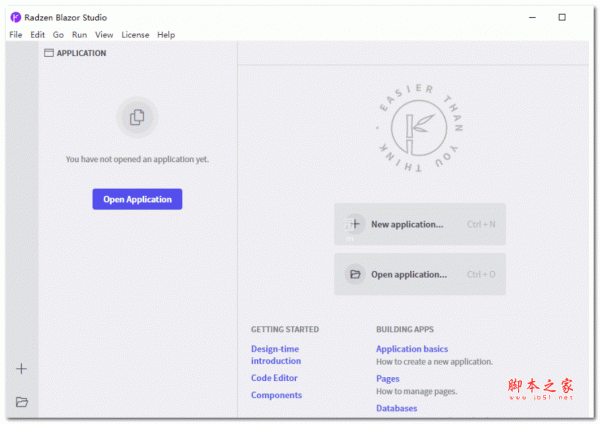600x424 pixels.
Task: Click 'How to manage pages.' text
Action: tap(416, 391)
